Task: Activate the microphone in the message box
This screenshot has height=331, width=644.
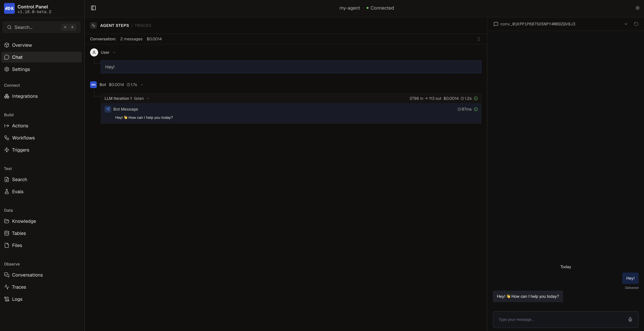Action: point(630,319)
